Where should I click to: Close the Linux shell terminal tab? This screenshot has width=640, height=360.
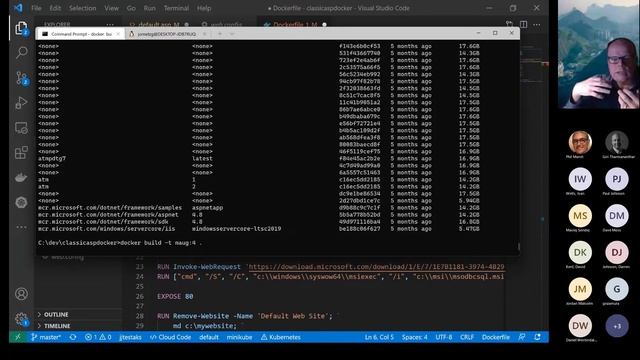tap(205, 34)
